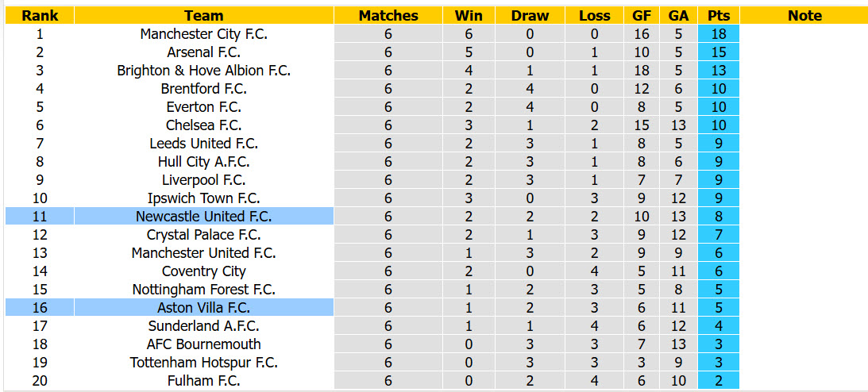The image size is (868, 392).
Task: Open the Liverpool F.C. team link
Action: (204, 180)
